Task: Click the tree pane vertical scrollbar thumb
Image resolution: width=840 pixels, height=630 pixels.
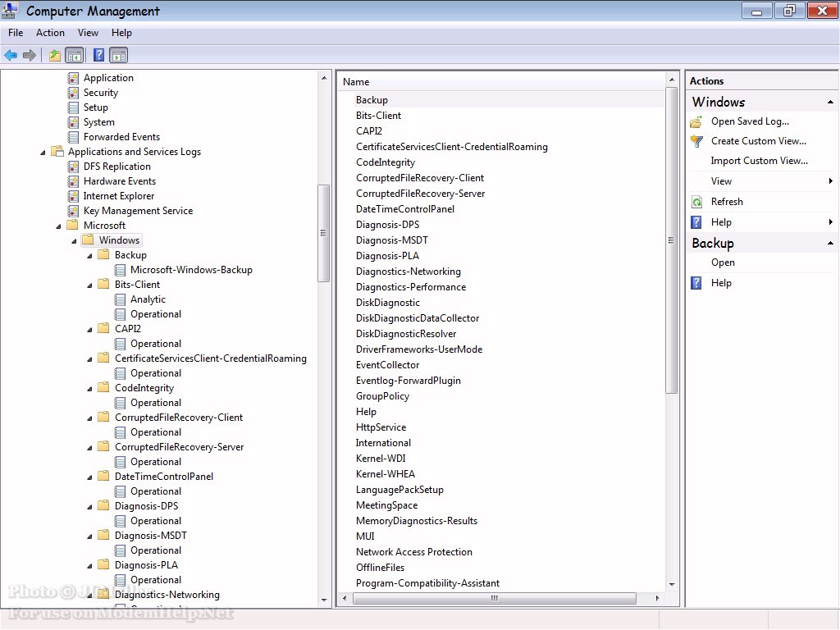Action: (x=323, y=233)
